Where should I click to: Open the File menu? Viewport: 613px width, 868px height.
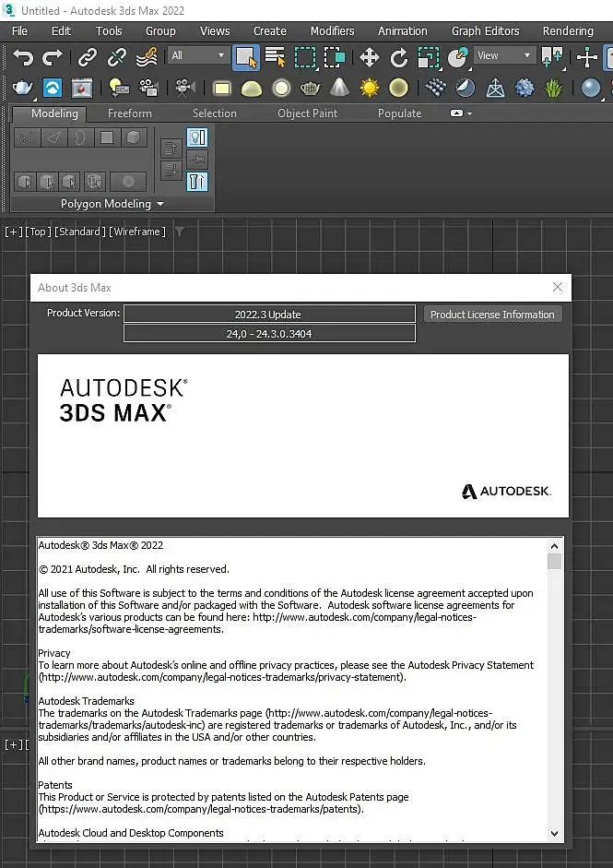[x=19, y=31]
